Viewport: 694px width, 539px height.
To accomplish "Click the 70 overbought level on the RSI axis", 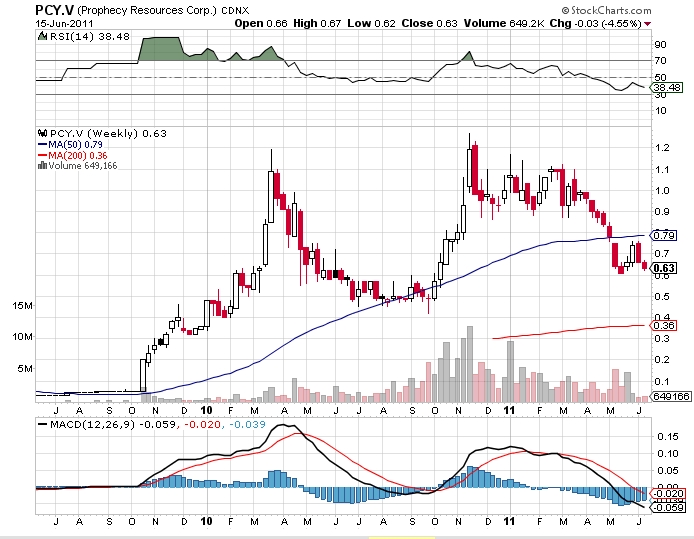I will point(660,61).
